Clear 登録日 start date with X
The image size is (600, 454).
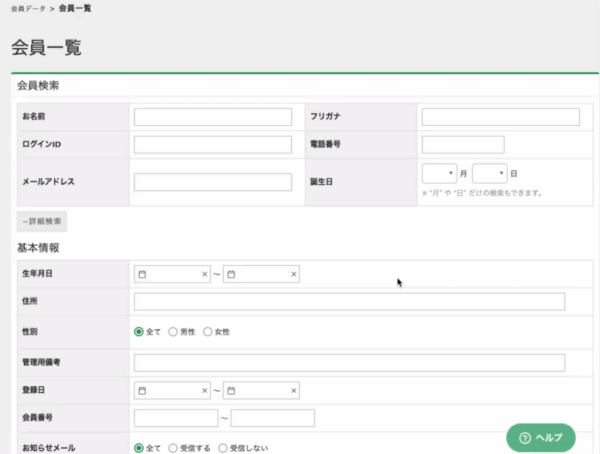click(205, 390)
